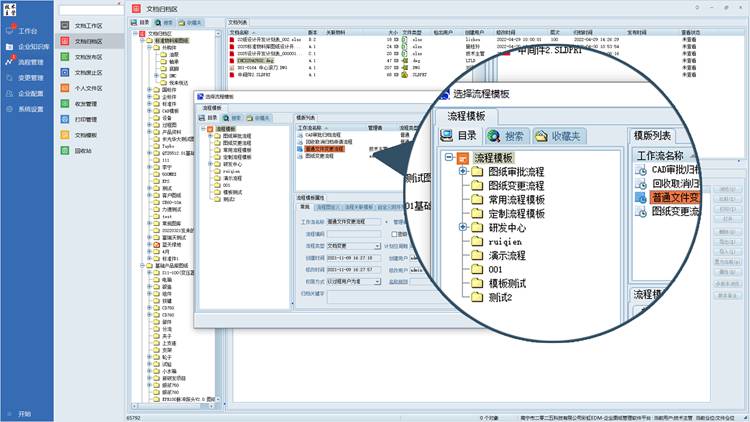Screen dimensions: 750x422
Task: Click the 个人文件区 icon
Action: pos(67,88)
